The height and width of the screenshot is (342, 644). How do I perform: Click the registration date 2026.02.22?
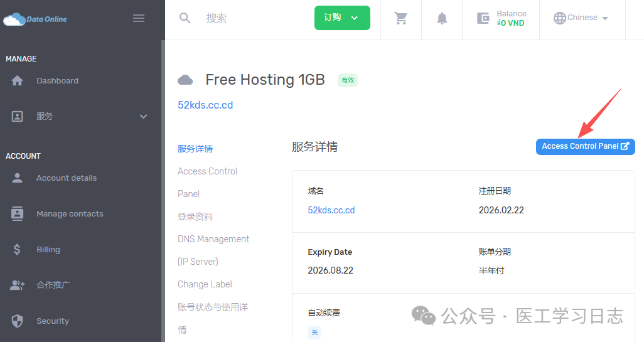coord(501,210)
